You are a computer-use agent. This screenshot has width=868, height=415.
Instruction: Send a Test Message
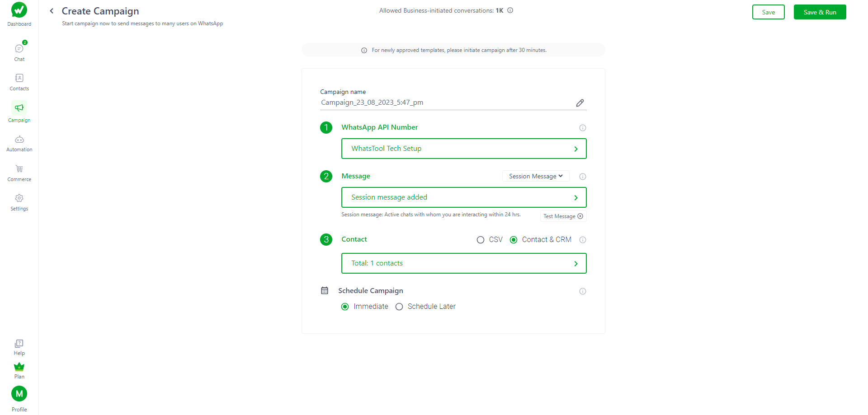[x=562, y=216]
